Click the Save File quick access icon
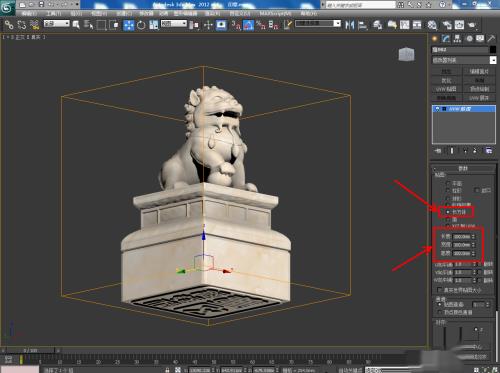 click(x=41, y=5)
